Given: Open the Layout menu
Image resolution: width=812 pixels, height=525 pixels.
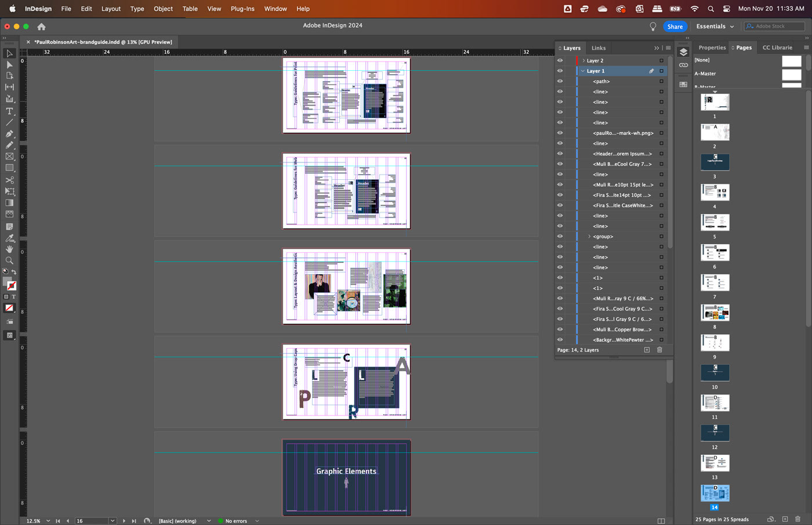Looking at the screenshot, I should [x=111, y=9].
